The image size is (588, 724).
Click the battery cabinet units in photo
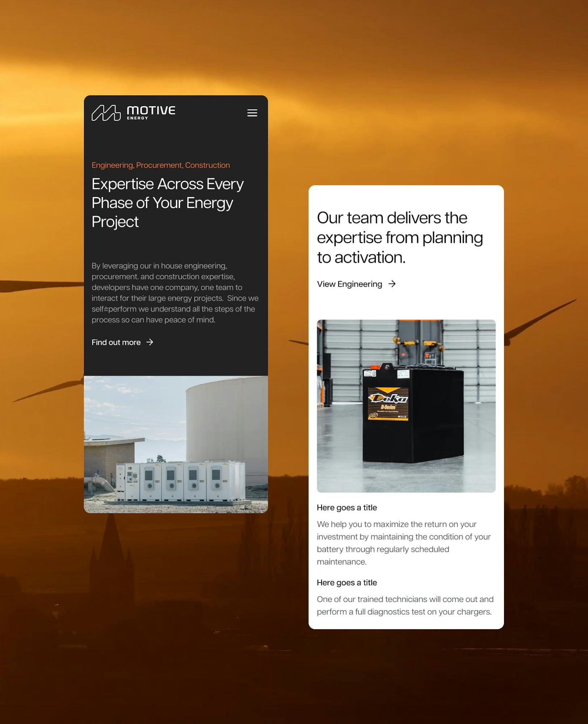(x=180, y=481)
